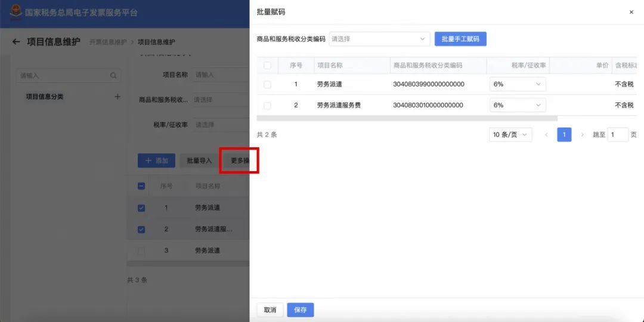Open 商品和服务税收分类编码 dropdown in panel
Viewport: 644px width, 322px height.
click(x=379, y=39)
